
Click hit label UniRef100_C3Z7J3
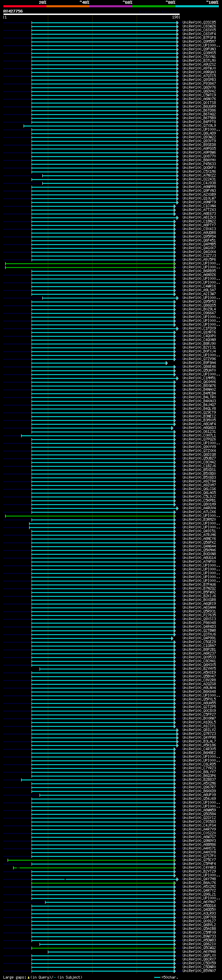point(199,256)
